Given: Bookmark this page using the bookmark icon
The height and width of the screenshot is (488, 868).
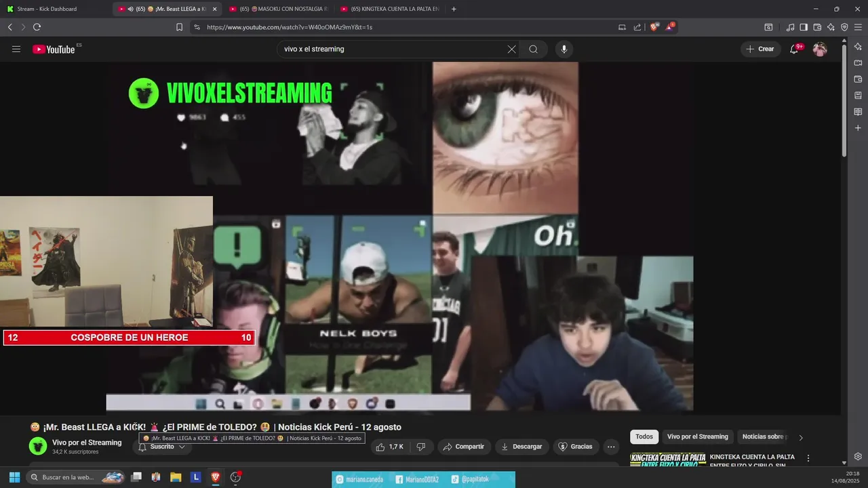Looking at the screenshot, I should tap(179, 27).
